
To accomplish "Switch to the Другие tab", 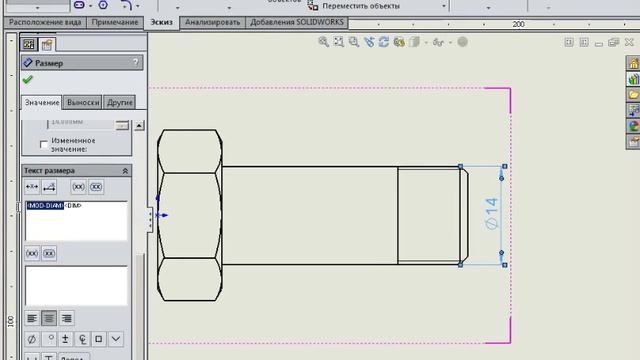I will point(120,102).
